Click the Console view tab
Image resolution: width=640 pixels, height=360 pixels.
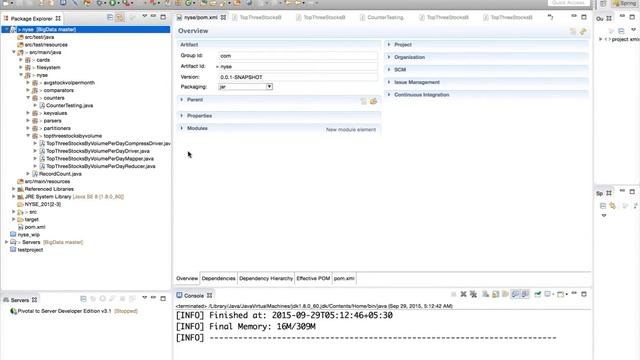[x=193, y=296]
